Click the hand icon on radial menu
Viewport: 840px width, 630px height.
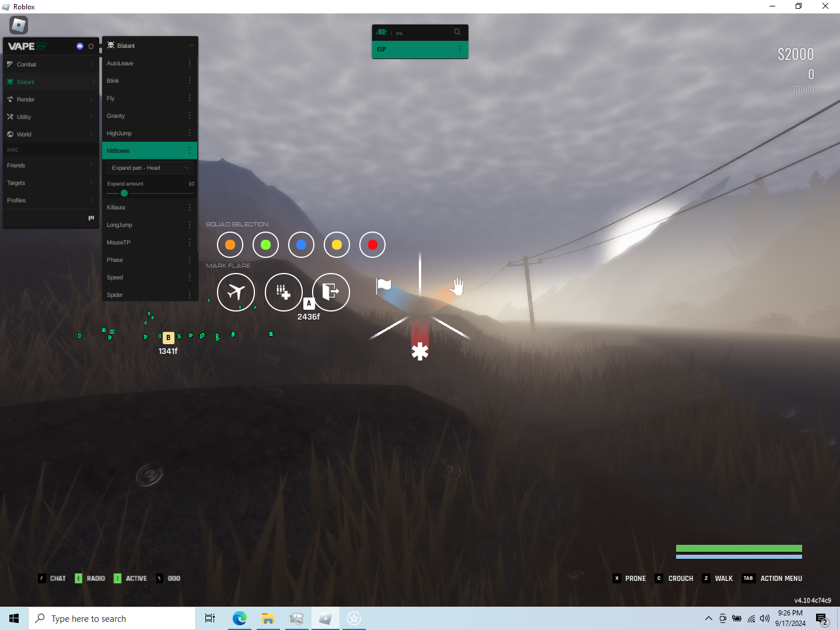tap(458, 286)
